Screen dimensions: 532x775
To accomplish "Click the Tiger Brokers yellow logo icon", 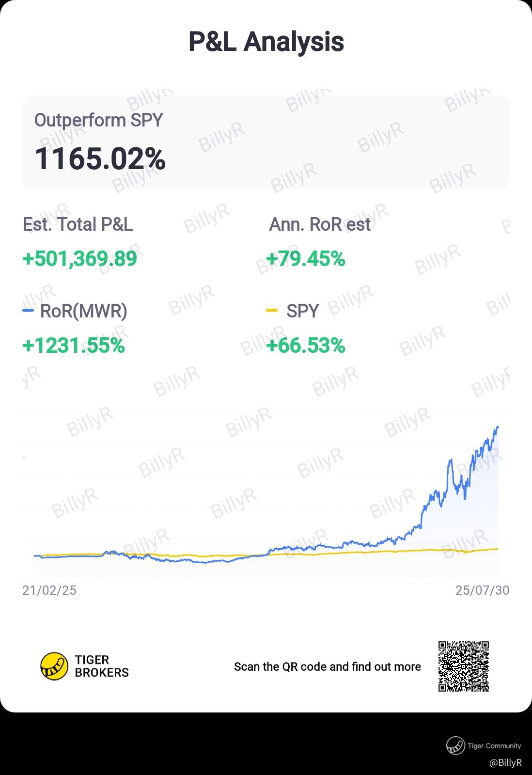I will tap(54, 666).
